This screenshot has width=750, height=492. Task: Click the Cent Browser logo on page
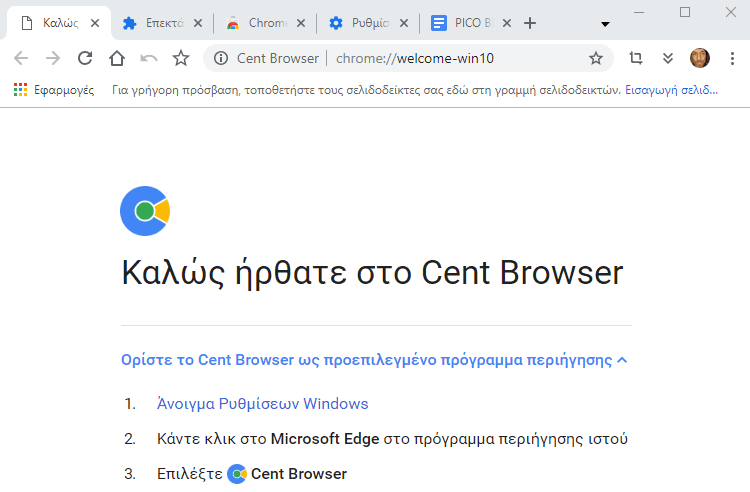click(145, 211)
